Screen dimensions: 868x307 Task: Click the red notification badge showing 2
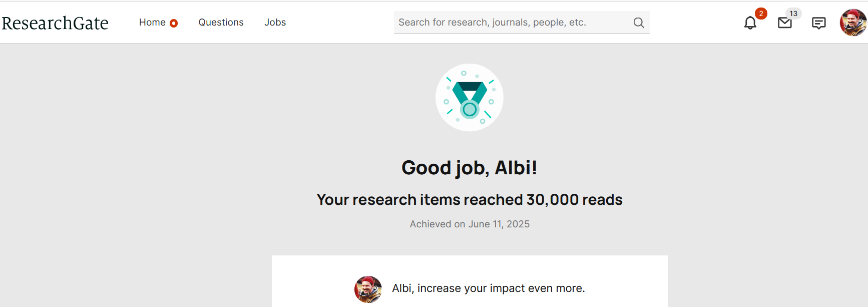pos(761,14)
